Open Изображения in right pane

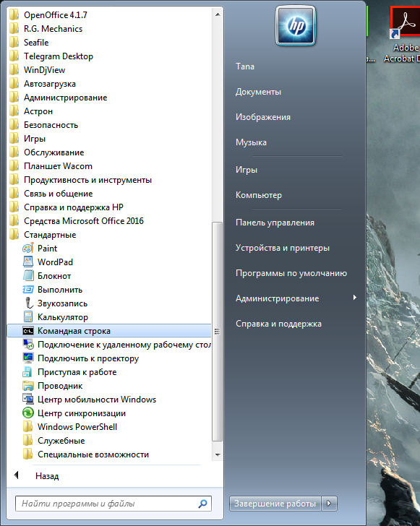pos(263,117)
